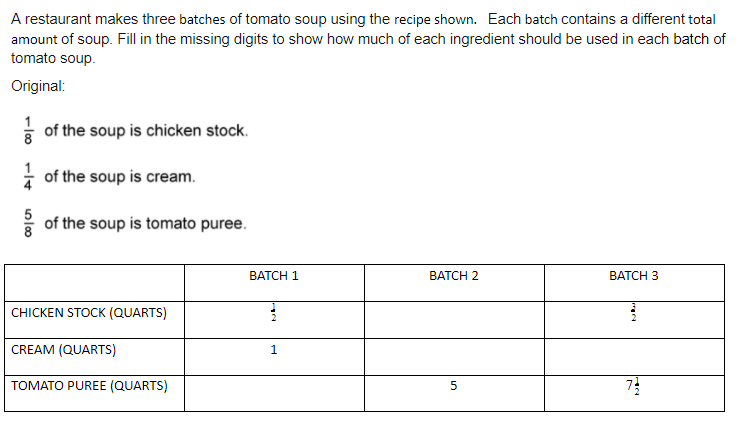Click the value 1 in Batch 1 cream
The image size is (740, 426).
274,351
